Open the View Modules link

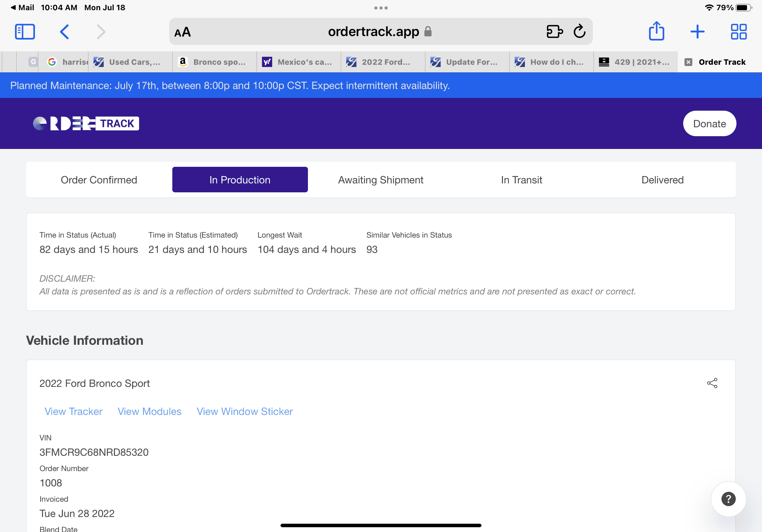(149, 411)
